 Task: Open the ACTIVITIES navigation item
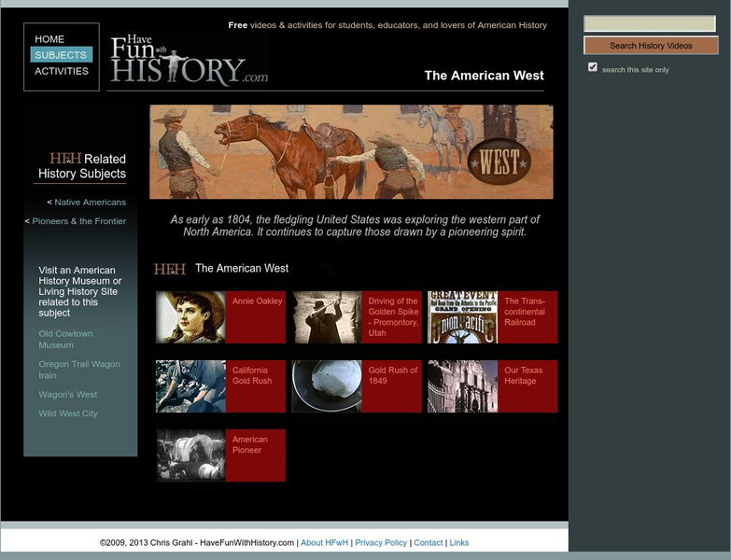coord(62,71)
